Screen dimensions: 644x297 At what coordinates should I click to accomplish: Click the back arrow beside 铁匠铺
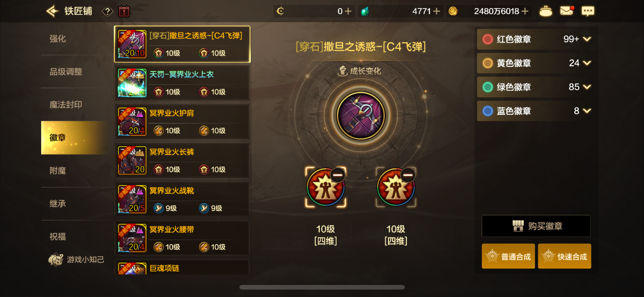pyautogui.click(x=52, y=11)
